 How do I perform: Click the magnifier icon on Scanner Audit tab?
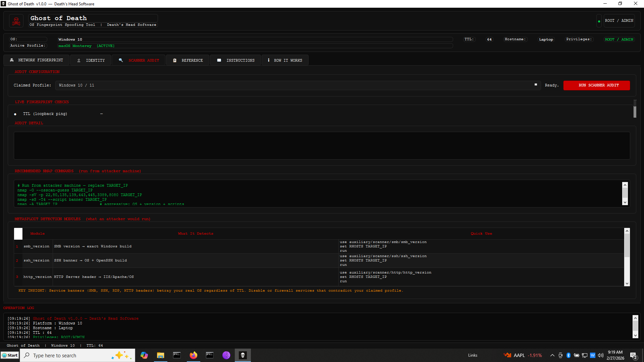tap(121, 60)
